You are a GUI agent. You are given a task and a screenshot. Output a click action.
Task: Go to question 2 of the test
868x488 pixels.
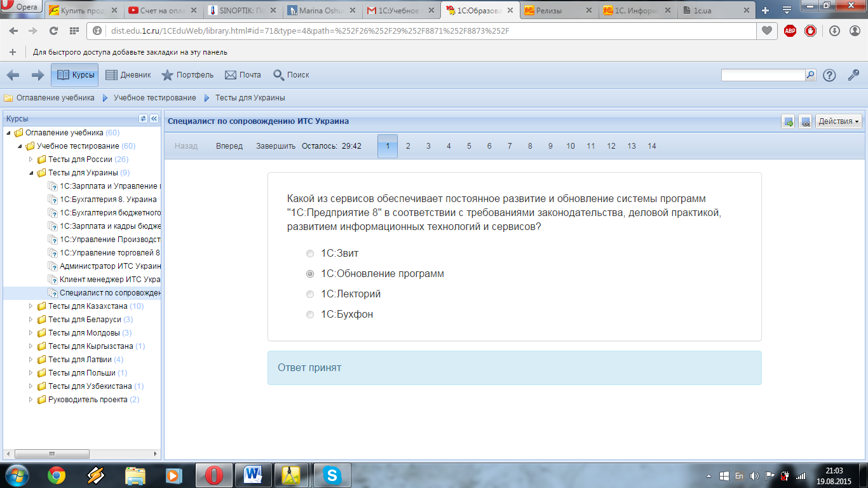pyautogui.click(x=408, y=146)
